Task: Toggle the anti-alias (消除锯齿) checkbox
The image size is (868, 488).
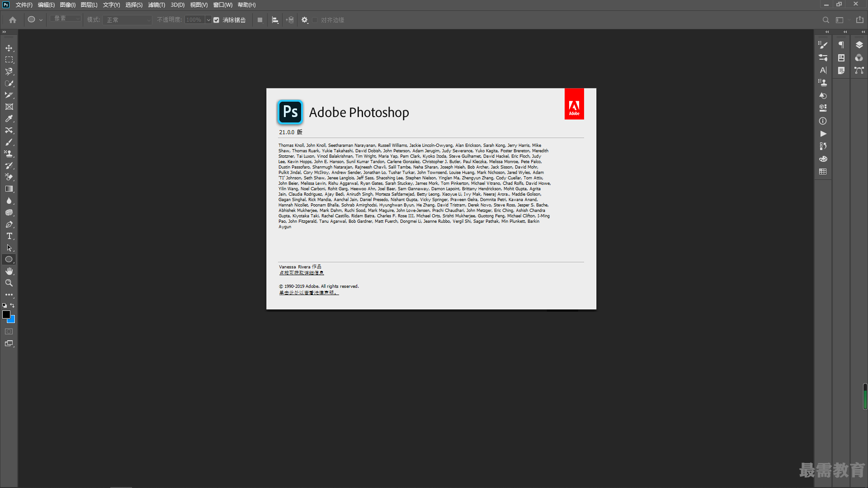Action: (217, 20)
